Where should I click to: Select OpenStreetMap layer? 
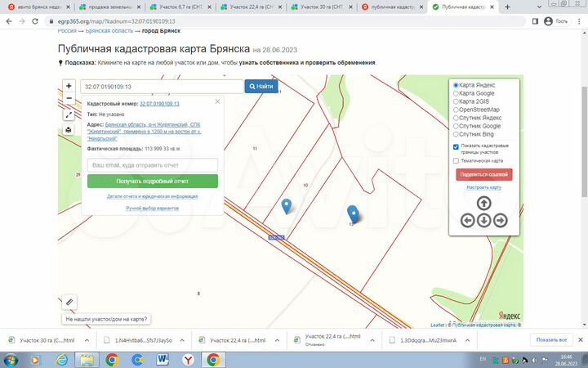(x=456, y=110)
